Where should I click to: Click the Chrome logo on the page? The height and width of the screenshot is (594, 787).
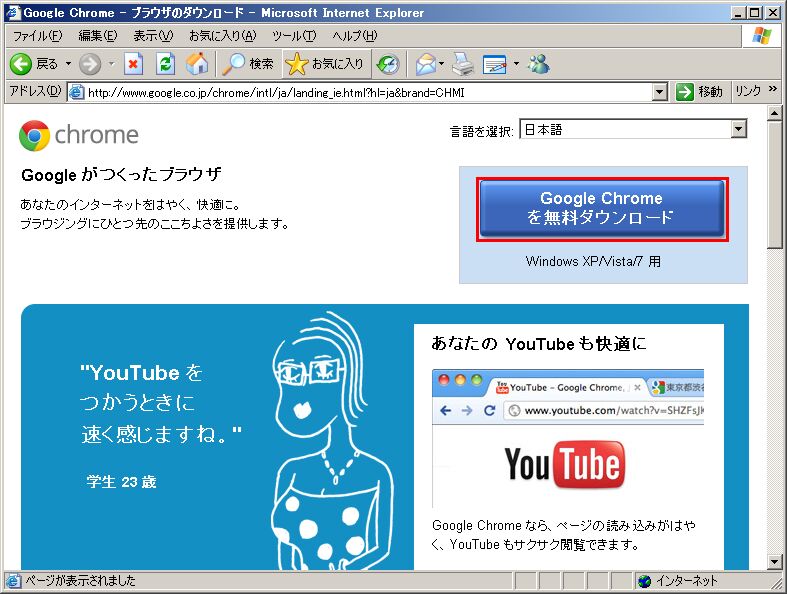[79, 135]
